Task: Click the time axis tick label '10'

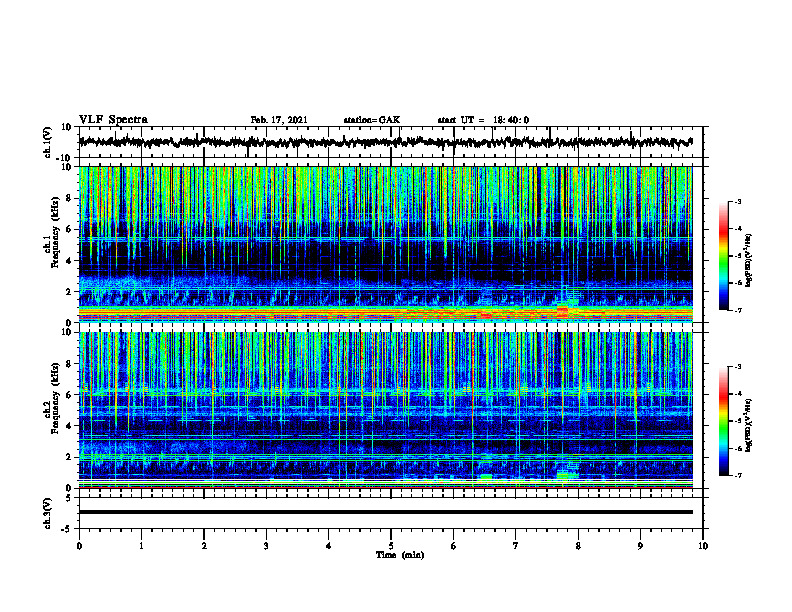Action: point(703,546)
